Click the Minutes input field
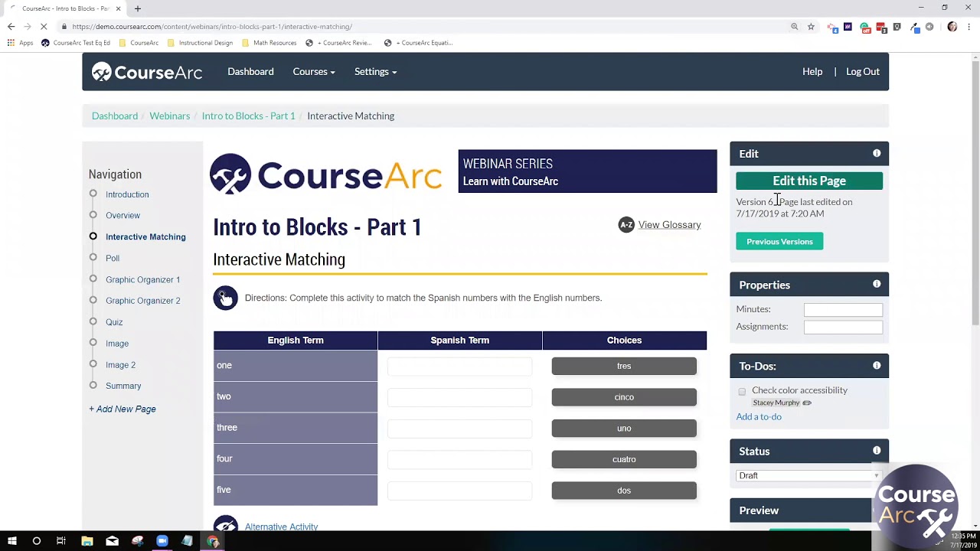This screenshot has width=980, height=551. (843, 310)
